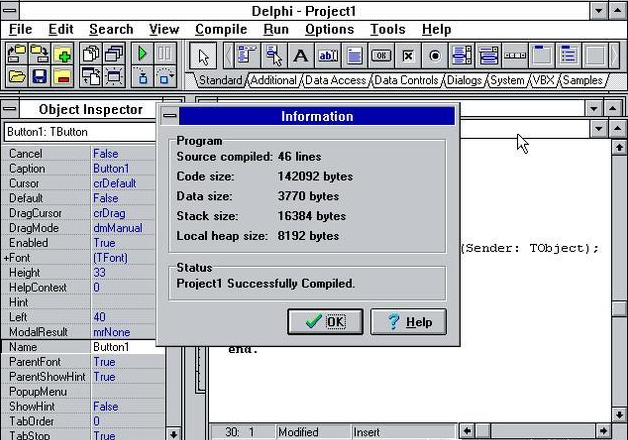This screenshot has width=628, height=440.
Task: Click the code editor vertical scrollbar down arrow
Action: tap(618, 412)
